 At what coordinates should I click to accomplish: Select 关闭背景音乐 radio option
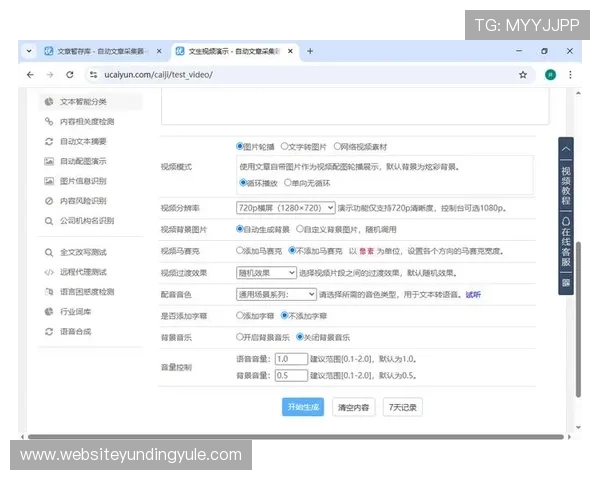point(300,337)
